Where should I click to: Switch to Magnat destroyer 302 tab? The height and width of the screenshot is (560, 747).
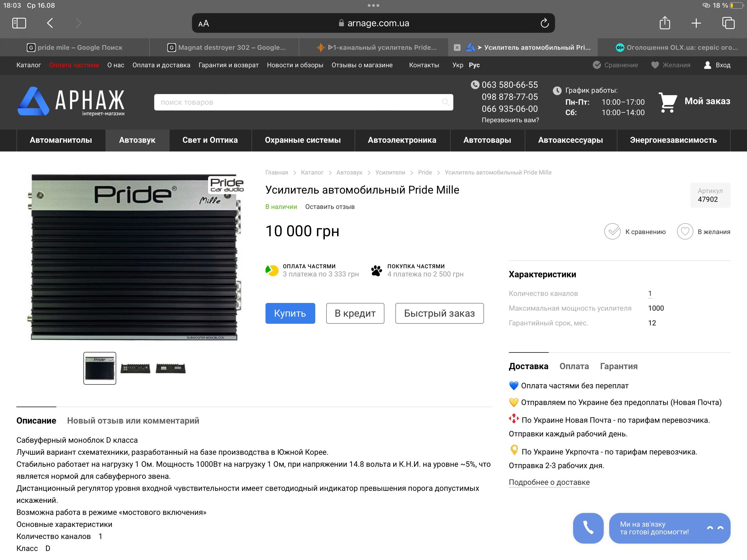224,48
